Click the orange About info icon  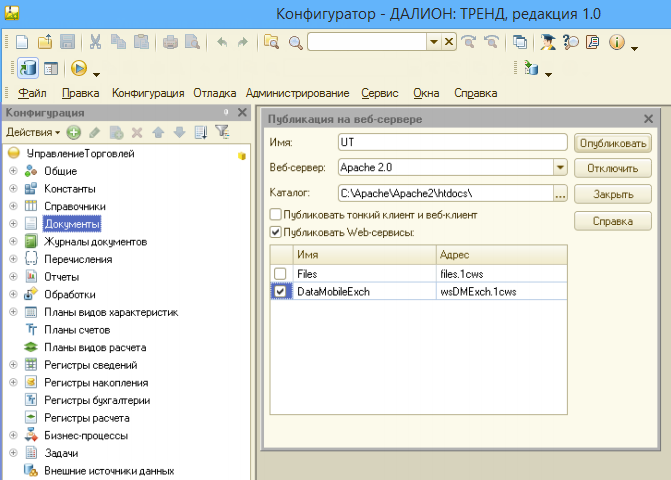click(x=617, y=42)
